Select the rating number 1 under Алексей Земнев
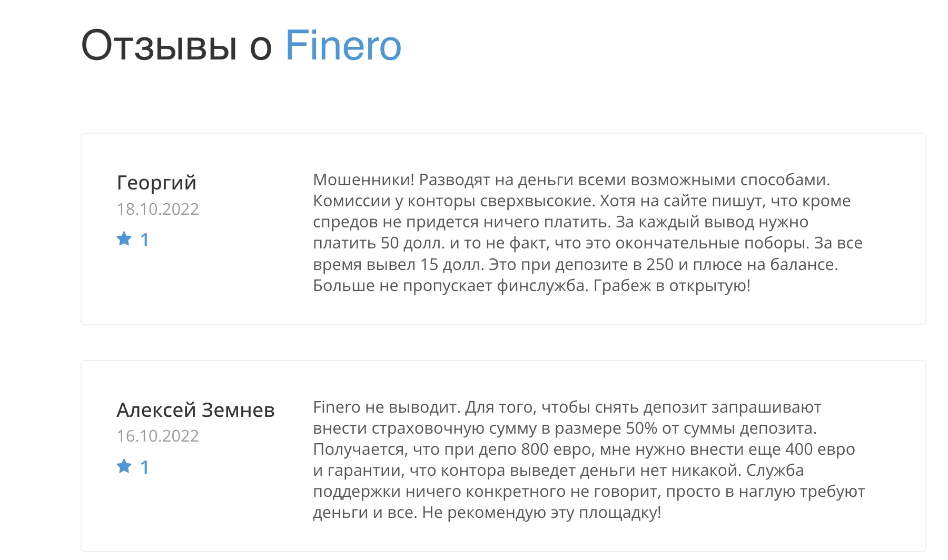Screen dimensions: 948x560 pyautogui.click(x=145, y=467)
